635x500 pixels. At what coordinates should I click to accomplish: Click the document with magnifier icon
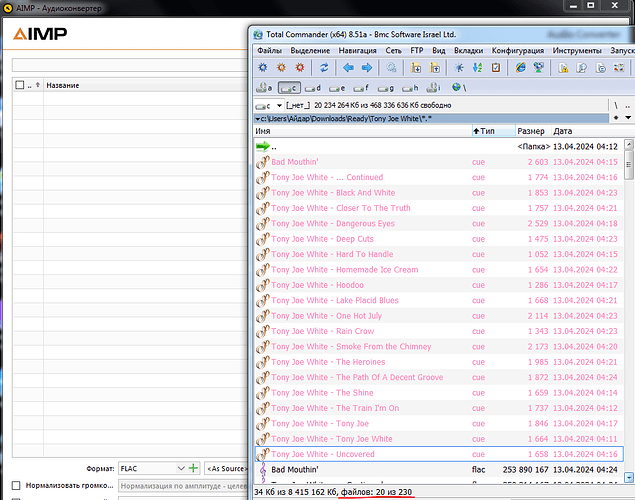(582, 68)
